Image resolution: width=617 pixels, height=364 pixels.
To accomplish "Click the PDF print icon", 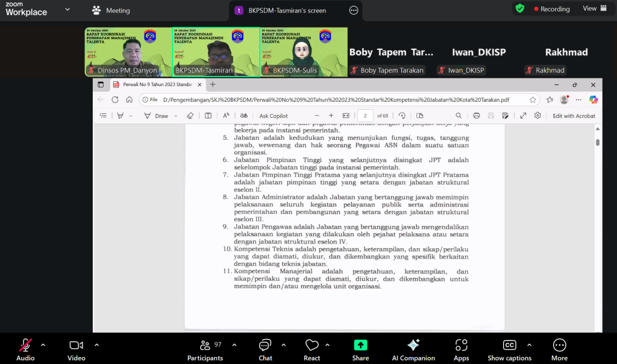I will click(477, 116).
